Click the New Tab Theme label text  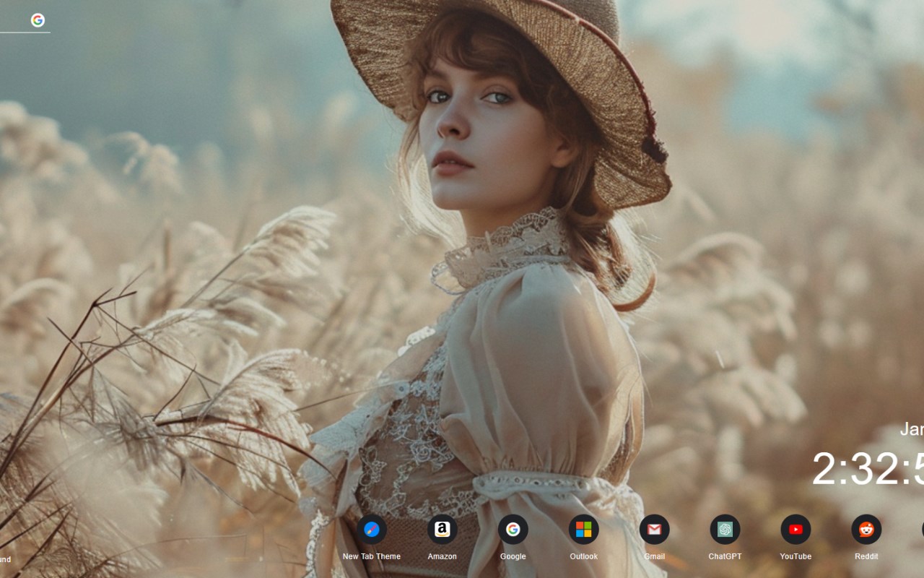point(371,556)
